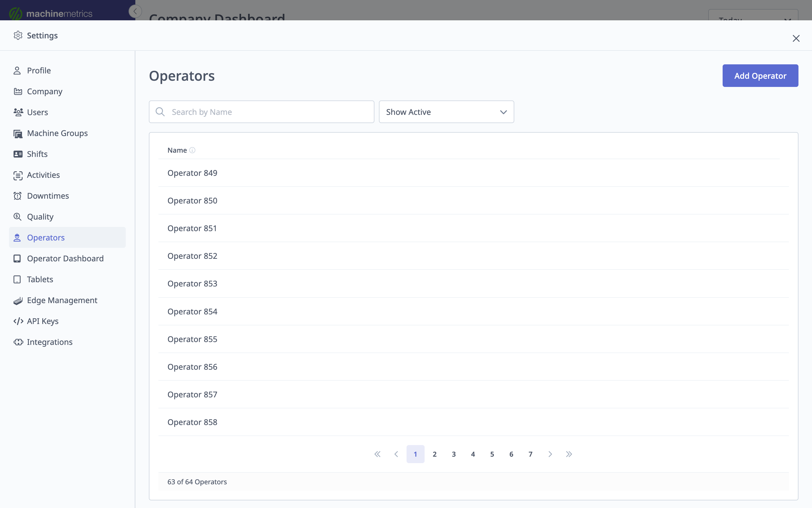812x508 pixels.
Task: Click the Tablets device icon
Action: [x=17, y=279]
